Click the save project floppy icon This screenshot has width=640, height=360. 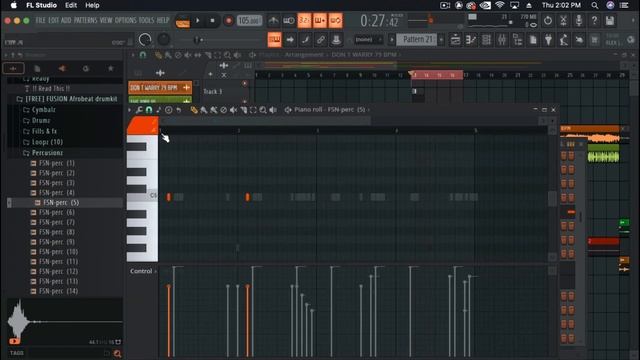(609, 20)
